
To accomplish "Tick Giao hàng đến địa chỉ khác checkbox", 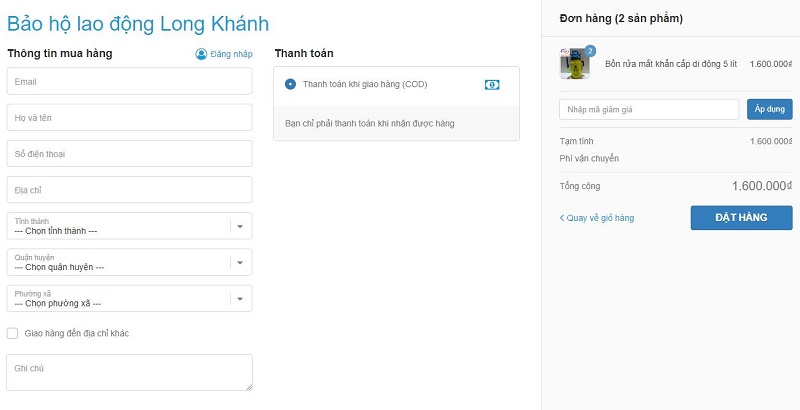I will coord(12,334).
